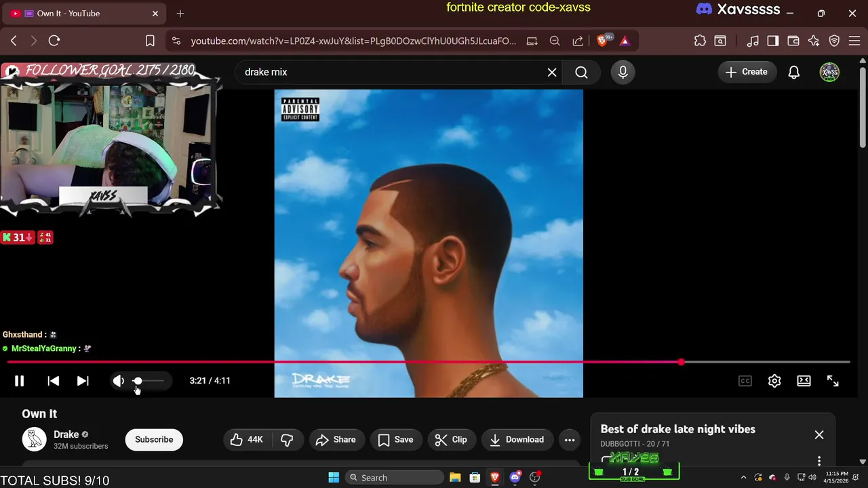
Task: Open the browser tab search icon
Action: tap(720, 41)
